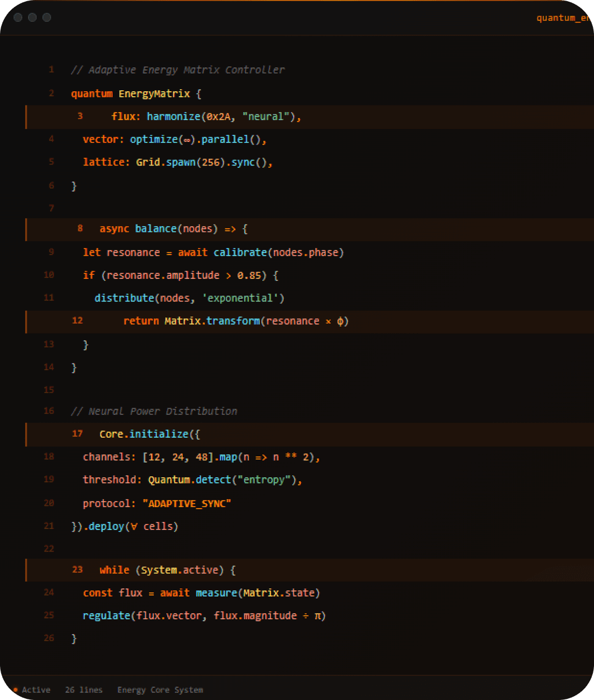Open the quantum file tab at top right
The image size is (594, 700).
(x=563, y=18)
